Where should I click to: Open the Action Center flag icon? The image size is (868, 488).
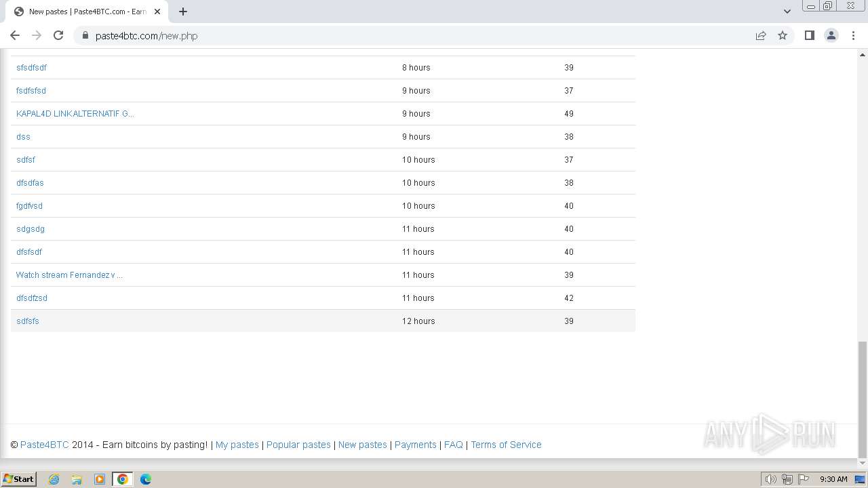803,479
